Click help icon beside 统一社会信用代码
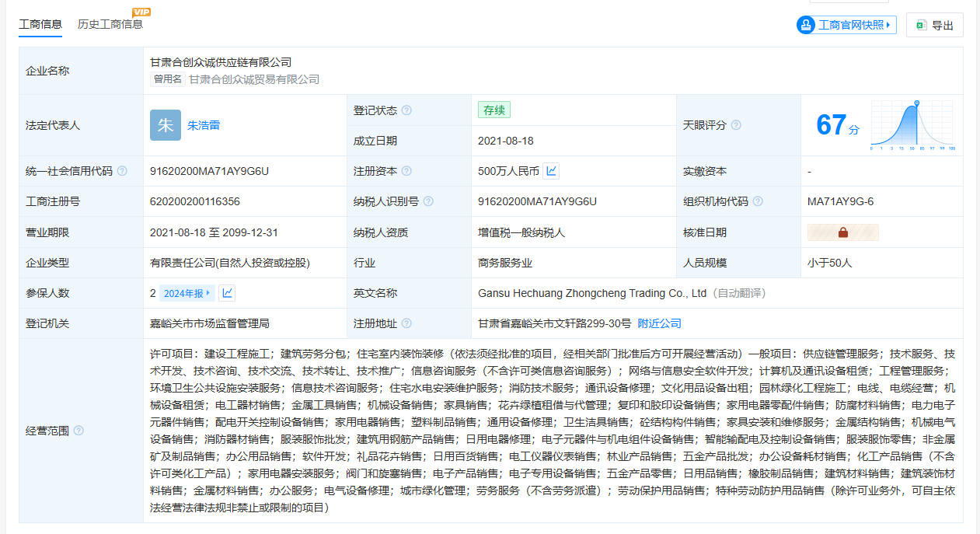980x534 pixels. (x=122, y=171)
